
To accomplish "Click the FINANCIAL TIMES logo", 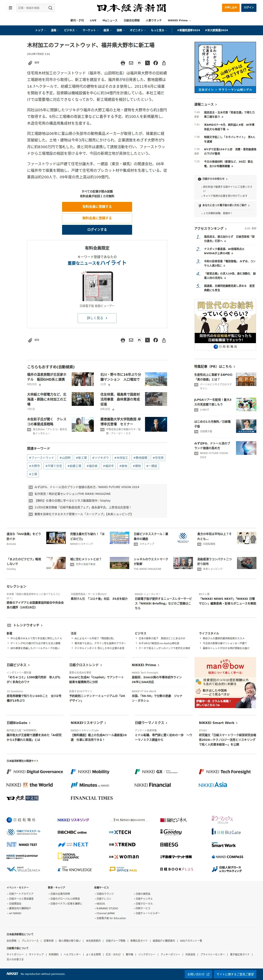I will point(92,798).
